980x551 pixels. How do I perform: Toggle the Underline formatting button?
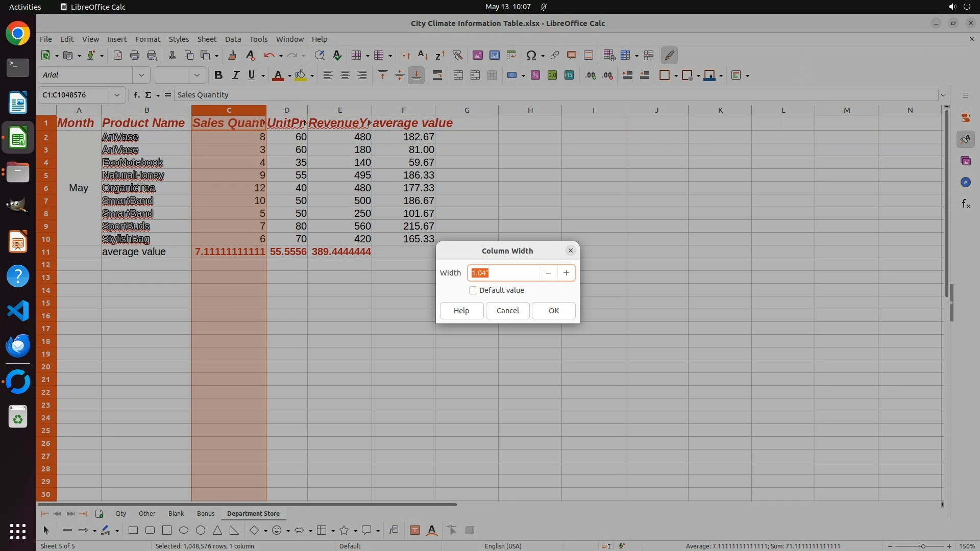pyautogui.click(x=252, y=76)
